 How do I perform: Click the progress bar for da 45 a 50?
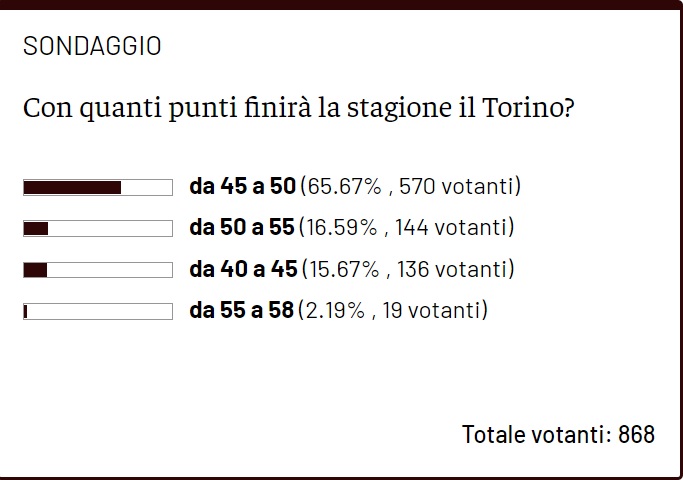(98, 187)
